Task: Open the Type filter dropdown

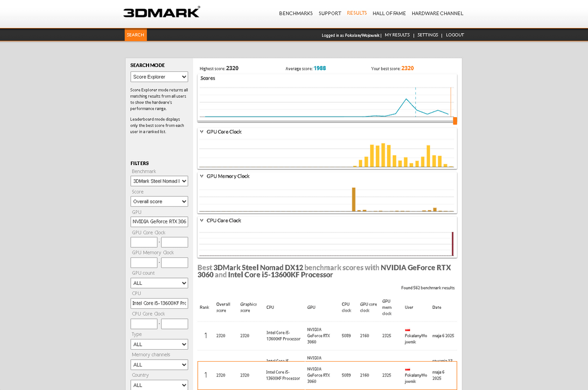Action: (x=160, y=344)
